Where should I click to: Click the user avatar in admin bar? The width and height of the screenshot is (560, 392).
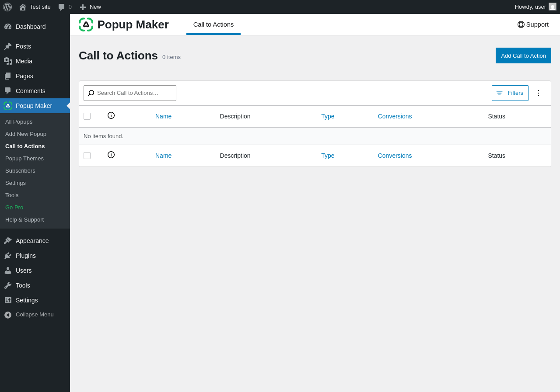point(553,7)
